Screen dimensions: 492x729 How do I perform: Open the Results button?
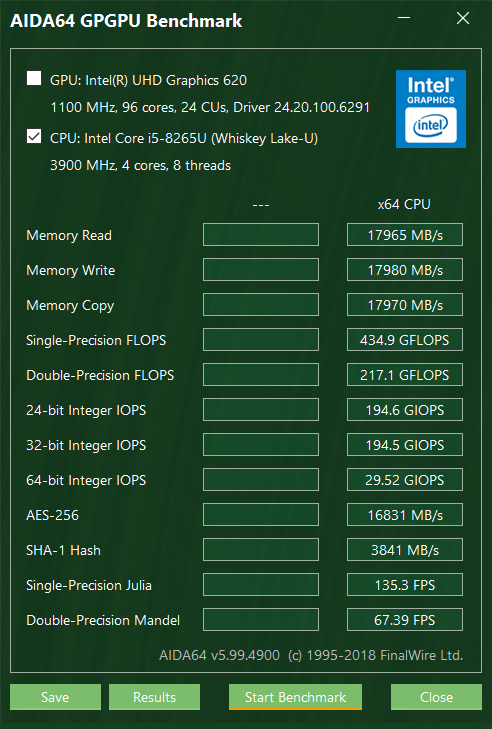click(154, 697)
